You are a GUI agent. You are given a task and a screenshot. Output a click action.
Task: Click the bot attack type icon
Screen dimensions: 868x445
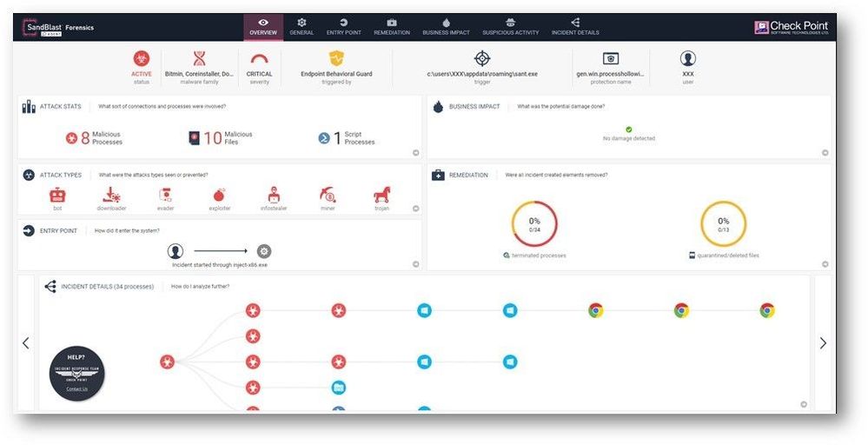tap(58, 195)
